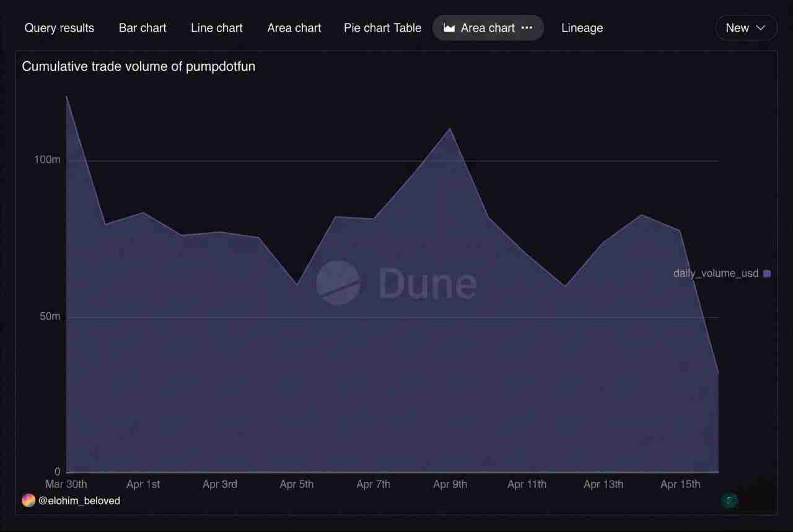Click the 100m y-axis label
Image resolution: width=793 pixels, height=532 pixels.
tap(47, 160)
